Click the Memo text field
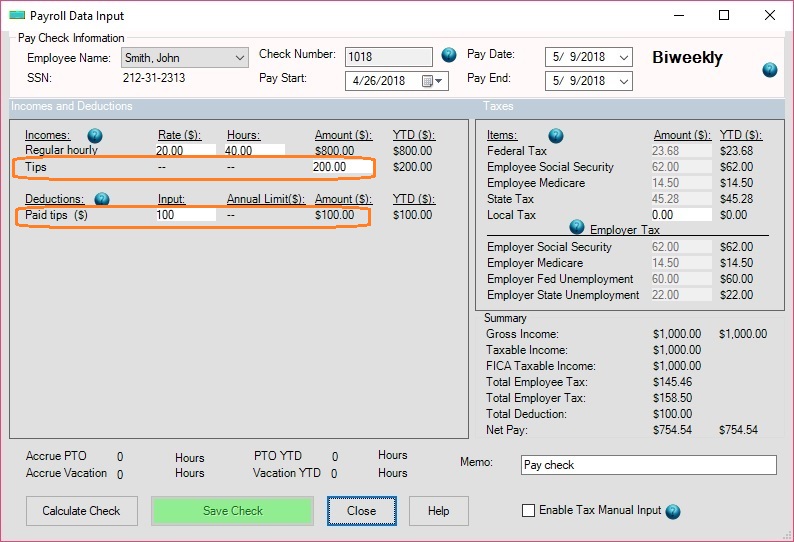This screenshot has width=794, height=542. (648, 465)
